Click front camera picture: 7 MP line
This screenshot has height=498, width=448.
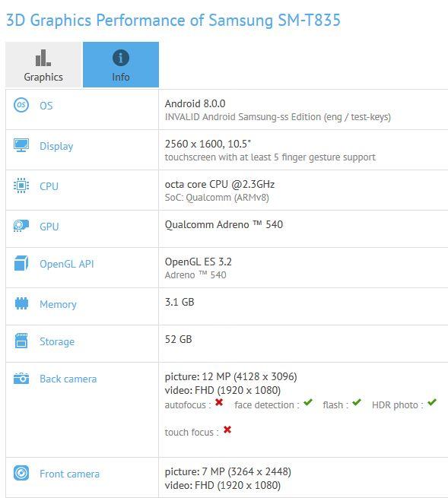[228, 471]
